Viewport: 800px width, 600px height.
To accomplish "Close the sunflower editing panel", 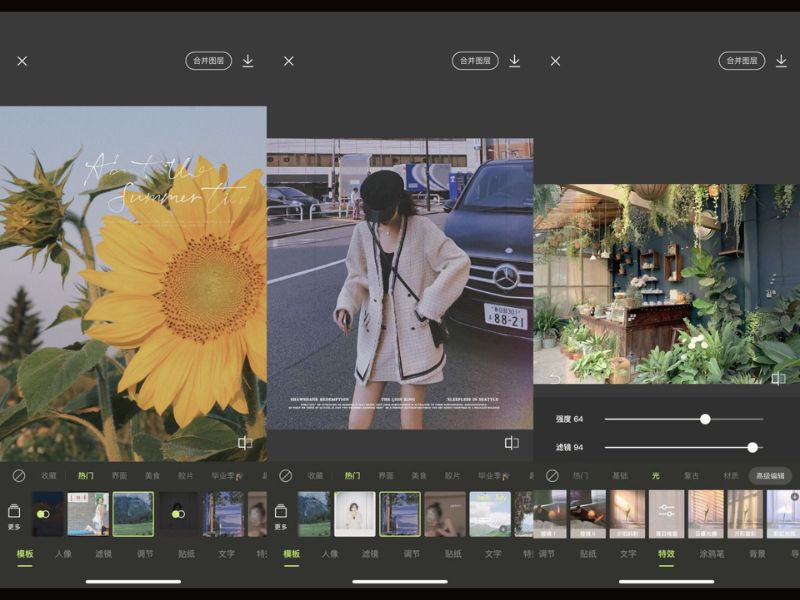I will [x=22, y=61].
